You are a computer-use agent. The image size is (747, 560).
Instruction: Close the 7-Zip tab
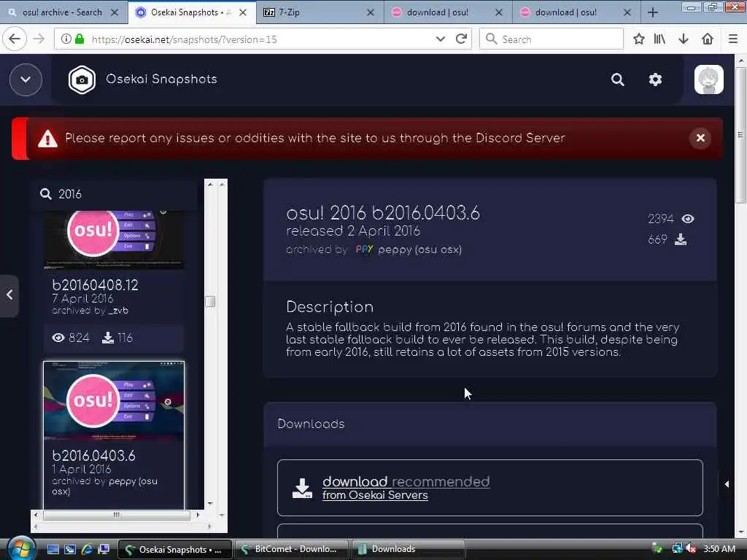coord(370,12)
